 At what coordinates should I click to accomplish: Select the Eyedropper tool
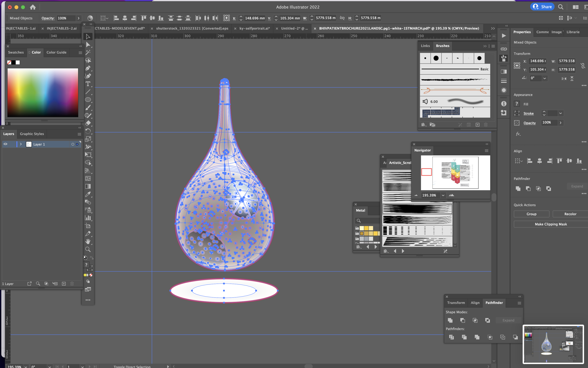88,194
